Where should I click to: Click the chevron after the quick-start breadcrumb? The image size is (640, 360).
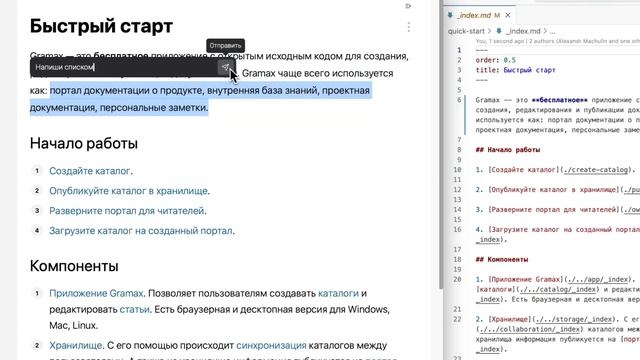click(x=489, y=31)
